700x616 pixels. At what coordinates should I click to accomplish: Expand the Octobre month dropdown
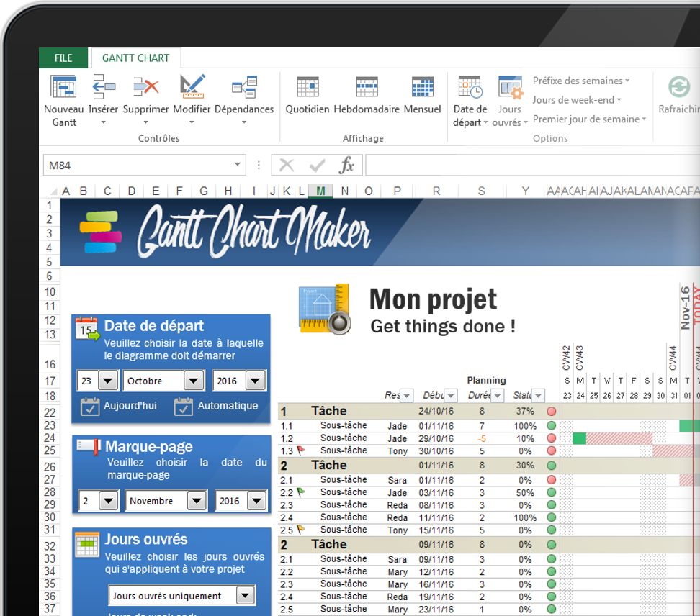pos(194,381)
